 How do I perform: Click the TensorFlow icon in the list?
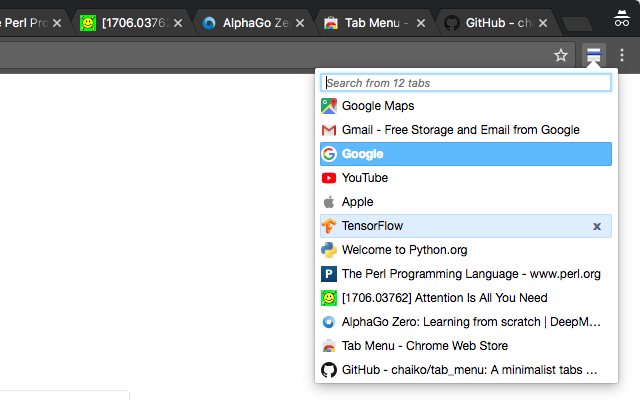click(x=329, y=226)
